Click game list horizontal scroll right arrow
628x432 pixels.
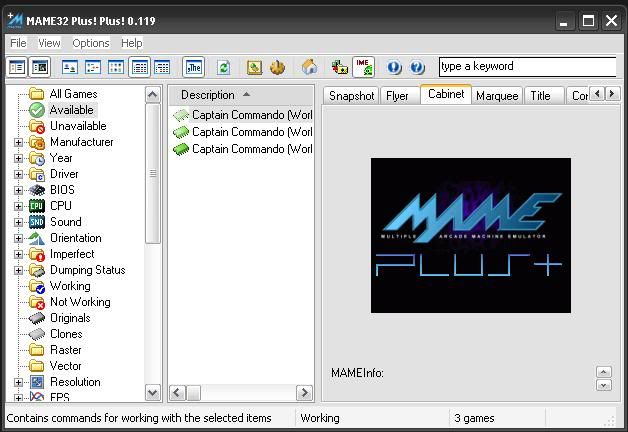pos(304,393)
